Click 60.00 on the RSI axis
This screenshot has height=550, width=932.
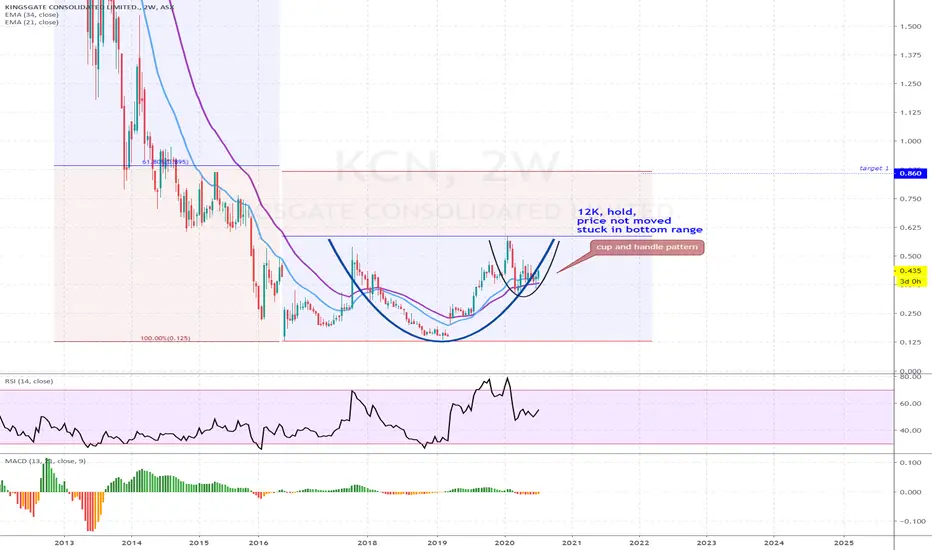pos(911,404)
